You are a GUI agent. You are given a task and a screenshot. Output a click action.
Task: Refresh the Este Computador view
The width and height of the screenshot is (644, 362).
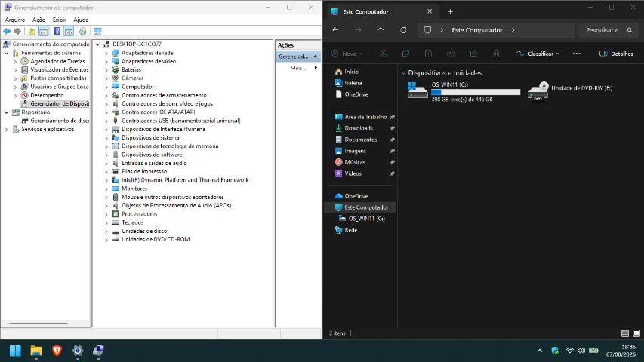coord(403,30)
